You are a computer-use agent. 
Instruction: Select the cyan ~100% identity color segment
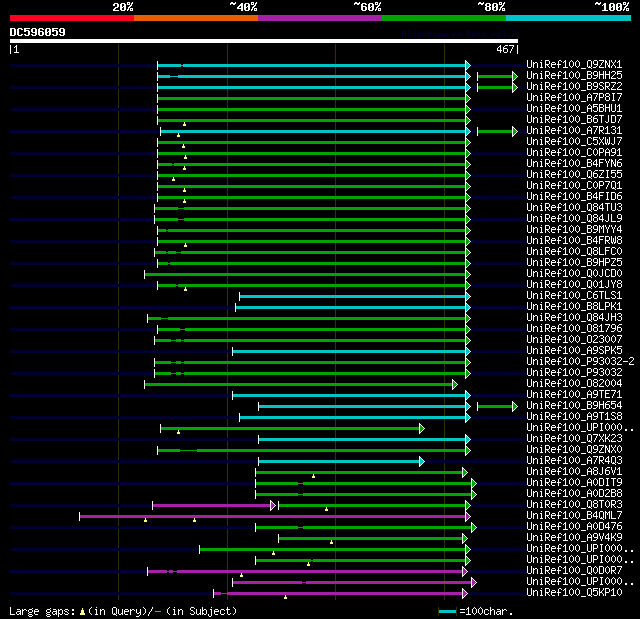click(x=568, y=18)
